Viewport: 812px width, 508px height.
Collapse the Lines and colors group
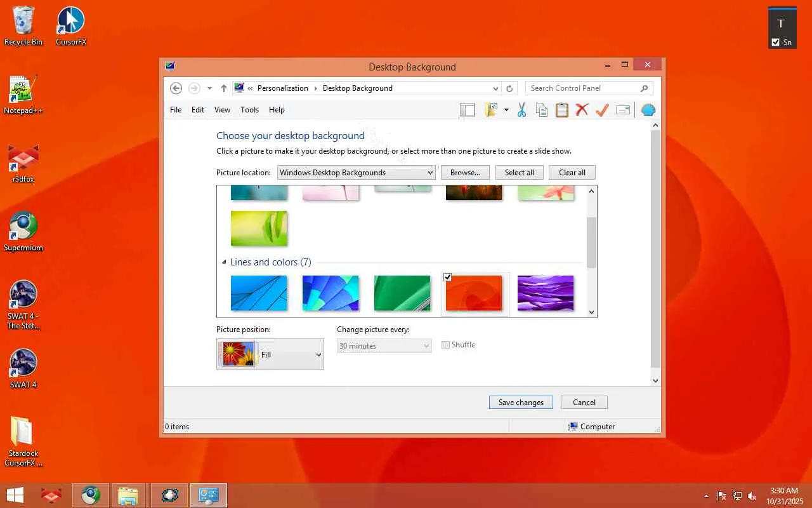pos(224,262)
